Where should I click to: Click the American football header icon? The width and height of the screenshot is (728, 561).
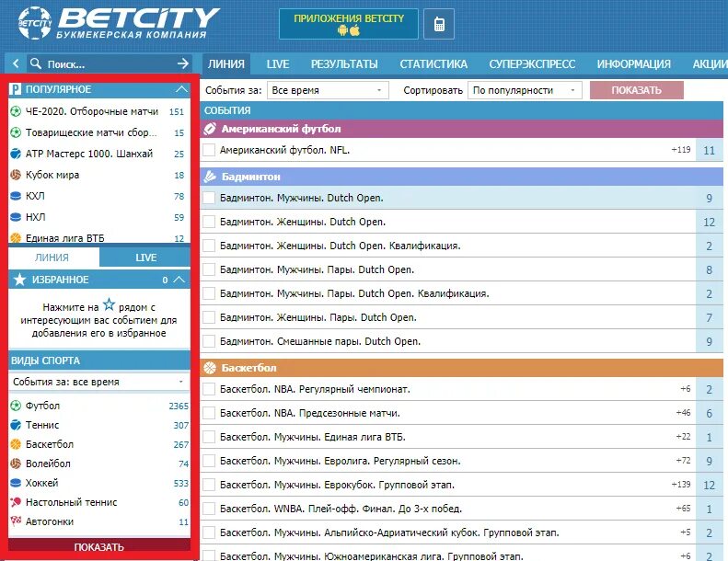point(210,129)
